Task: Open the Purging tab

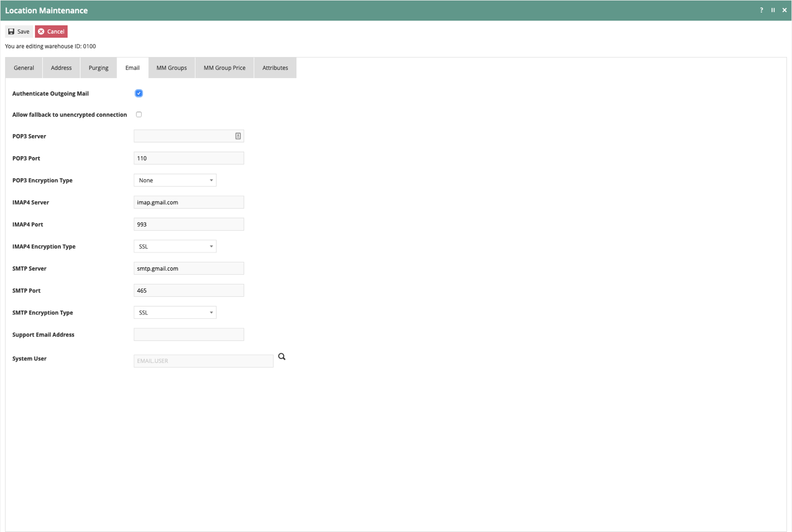Action: 99,68
